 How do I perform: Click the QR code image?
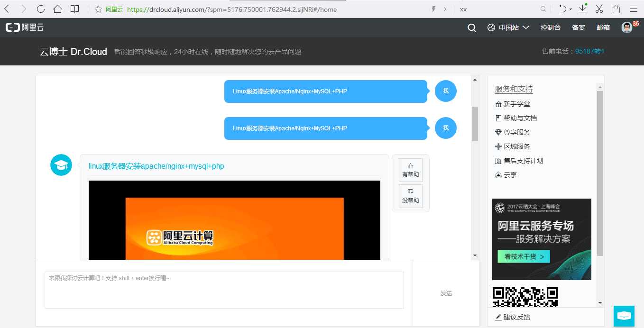click(x=525, y=297)
